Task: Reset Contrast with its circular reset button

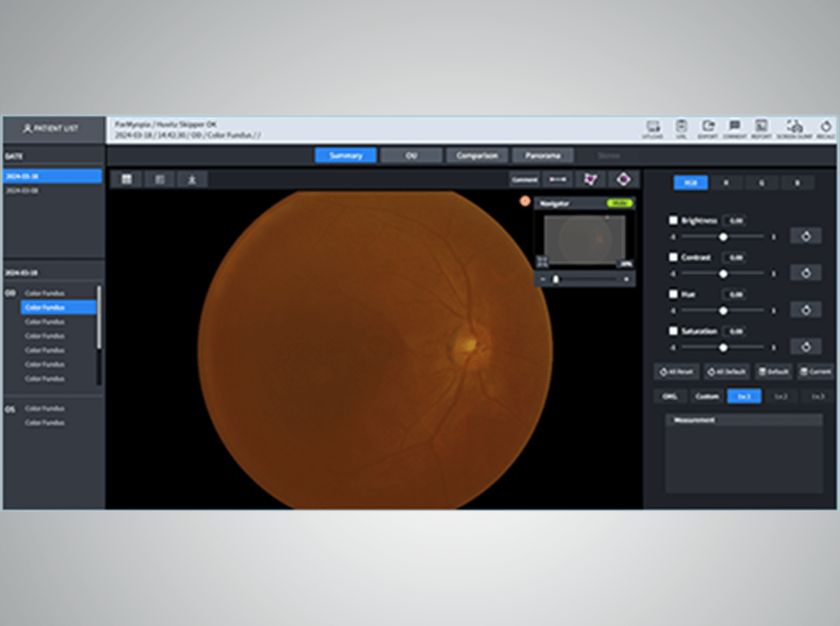Action: click(805, 273)
